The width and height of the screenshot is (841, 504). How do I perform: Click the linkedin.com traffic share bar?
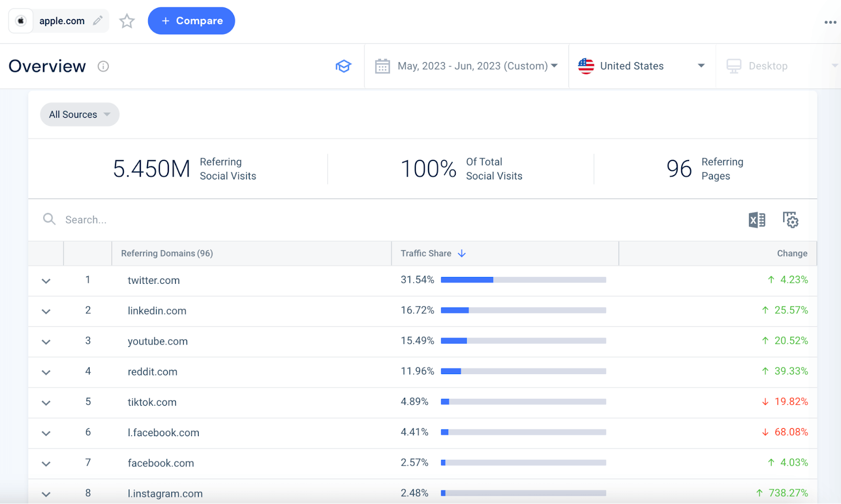click(x=524, y=311)
